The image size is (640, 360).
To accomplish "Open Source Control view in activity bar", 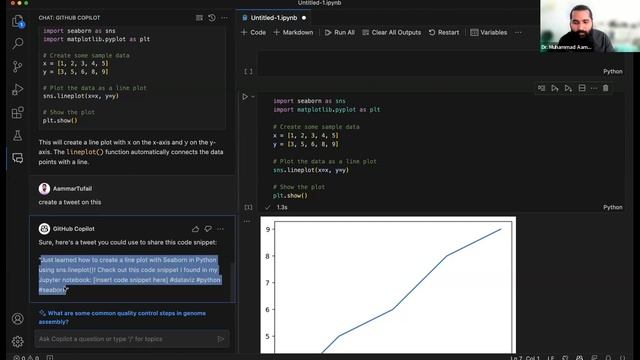I will tap(18, 66).
